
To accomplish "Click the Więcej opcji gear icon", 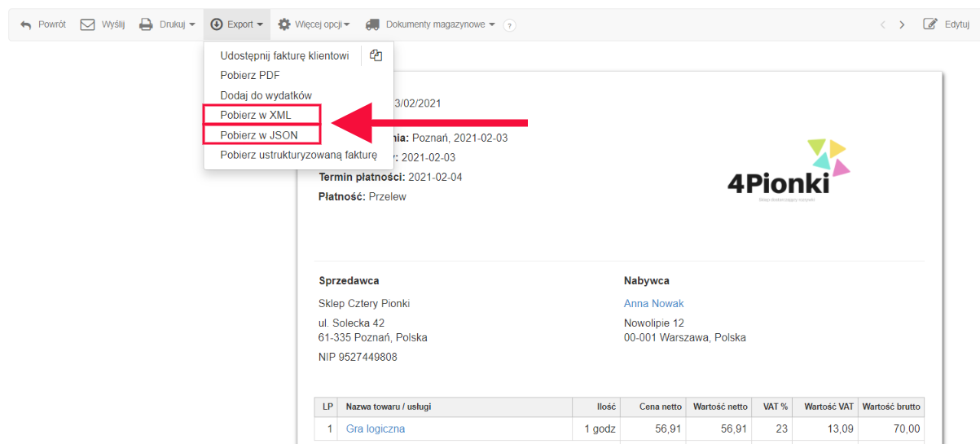I will click(x=284, y=24).
